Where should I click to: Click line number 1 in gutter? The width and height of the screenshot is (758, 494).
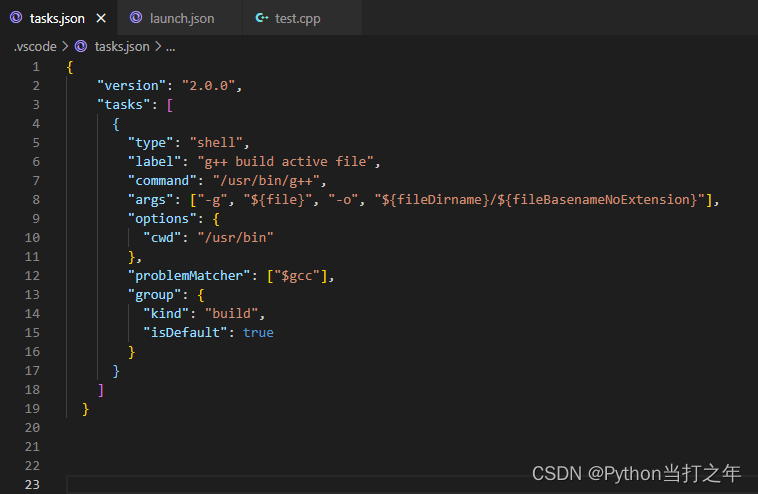36,67
